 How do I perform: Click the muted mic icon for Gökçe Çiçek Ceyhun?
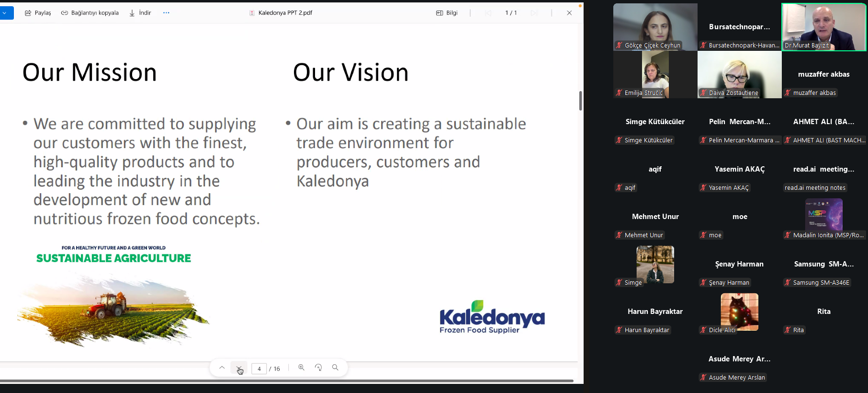pyautogui.click(x=619, y=46)
